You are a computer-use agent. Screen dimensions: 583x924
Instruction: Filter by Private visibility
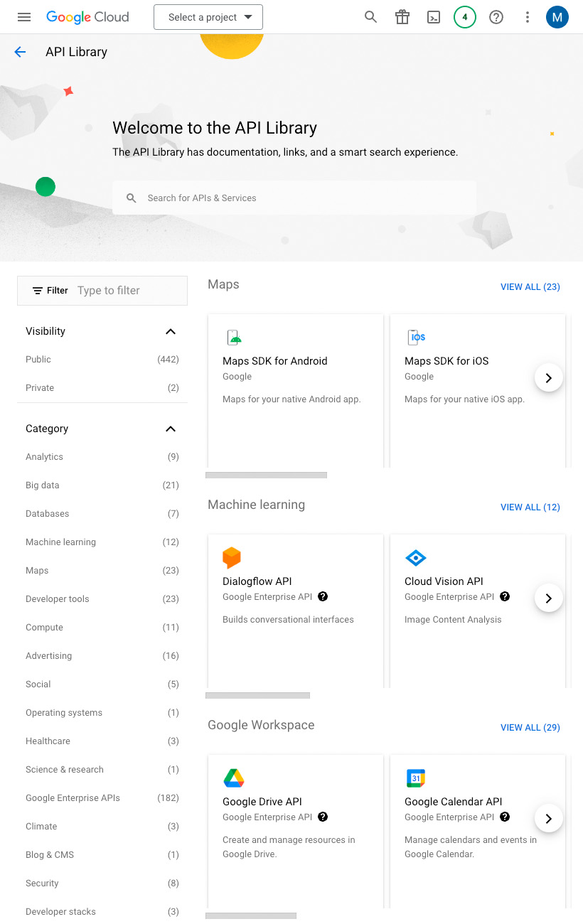(102, 388)
